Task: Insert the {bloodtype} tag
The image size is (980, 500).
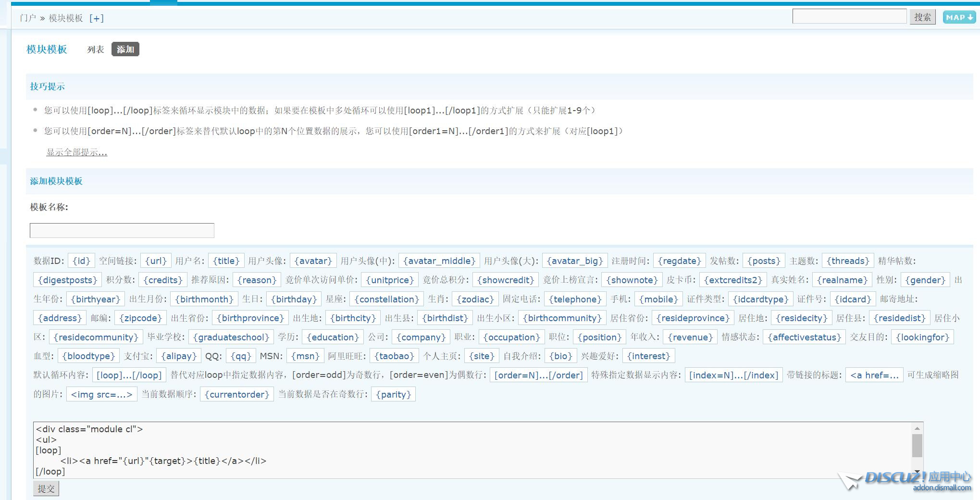Action: (x=88, y=356)
